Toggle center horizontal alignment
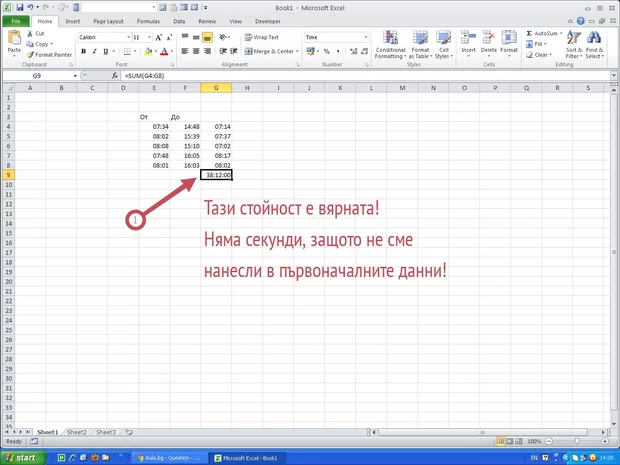 pos(196,51)
